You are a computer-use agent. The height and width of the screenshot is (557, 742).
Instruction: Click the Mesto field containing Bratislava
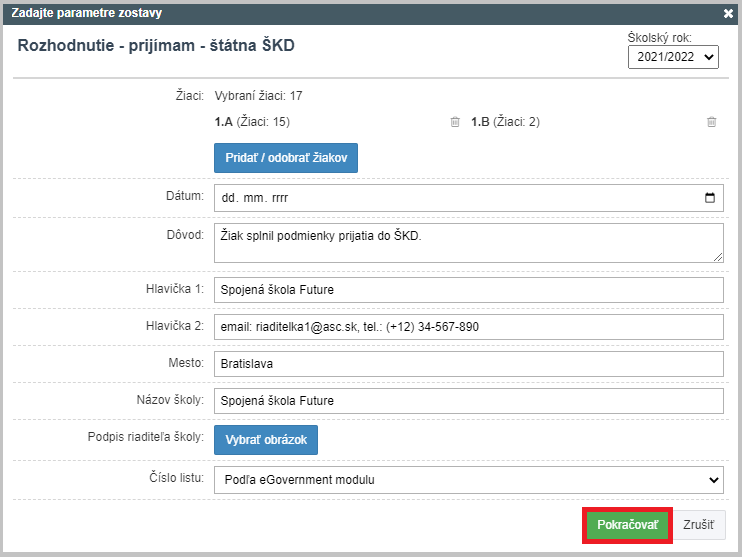468,363
